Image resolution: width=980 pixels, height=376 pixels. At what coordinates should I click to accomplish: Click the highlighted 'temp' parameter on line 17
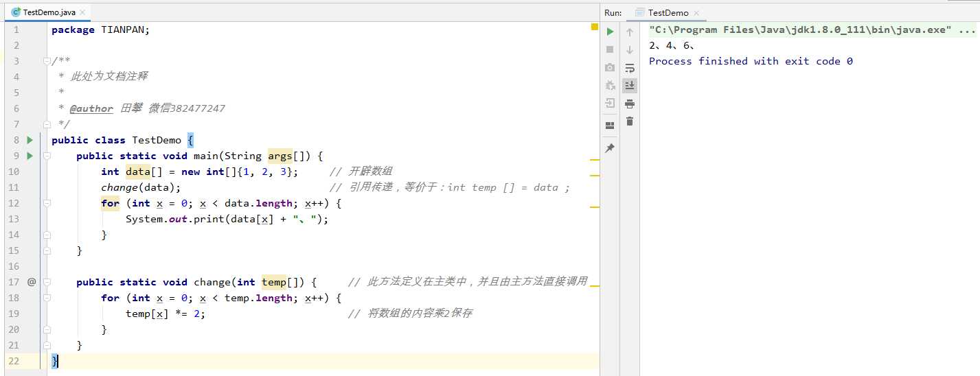(x=274, y=282)
